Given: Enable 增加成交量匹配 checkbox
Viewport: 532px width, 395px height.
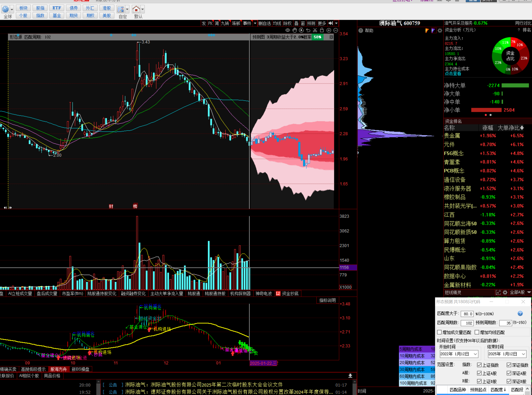Looking at the screenshot, I should (439, 332).
